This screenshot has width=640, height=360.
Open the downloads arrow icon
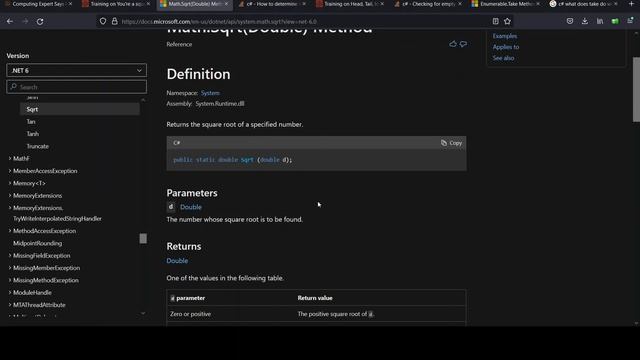(x=585, y=21)
